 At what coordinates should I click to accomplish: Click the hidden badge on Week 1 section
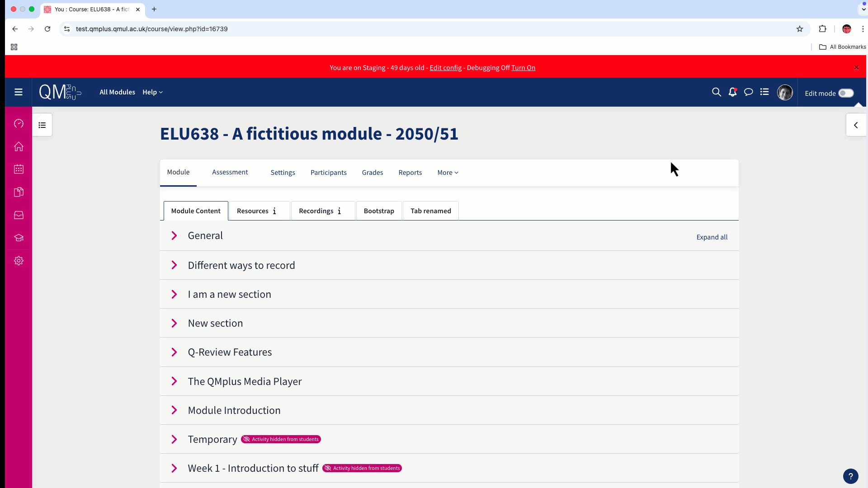(362, 468)
